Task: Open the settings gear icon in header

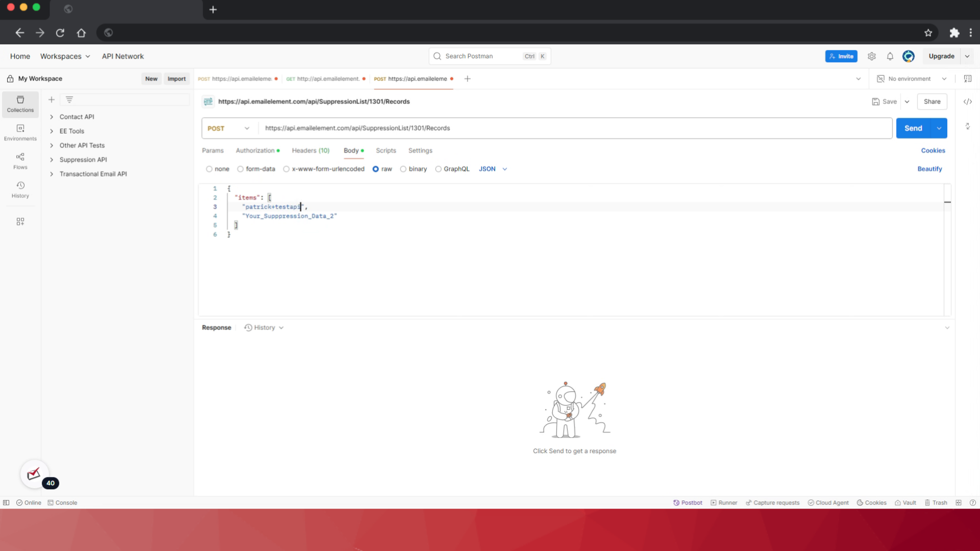Action: point(872,56)
